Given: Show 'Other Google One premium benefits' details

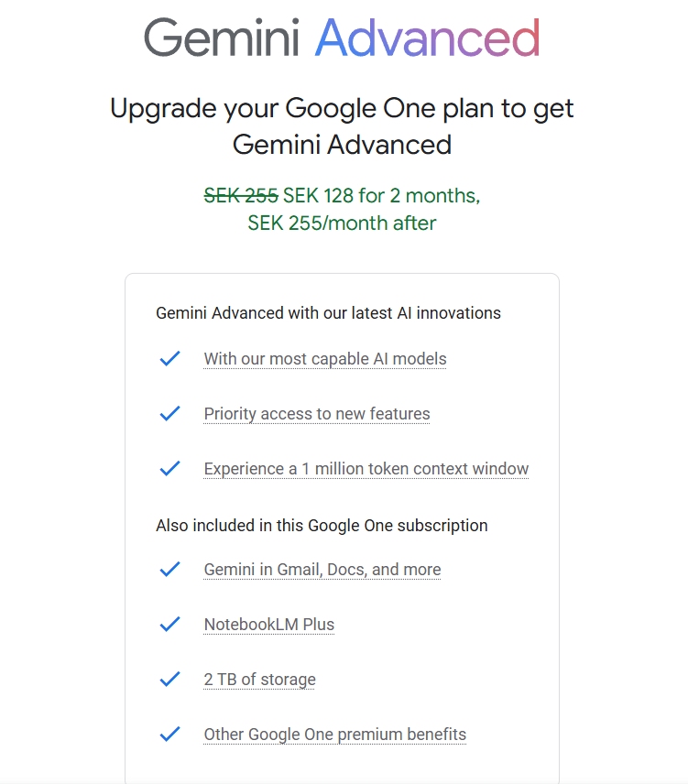Looking at the screenshot, I should (335, 735).
